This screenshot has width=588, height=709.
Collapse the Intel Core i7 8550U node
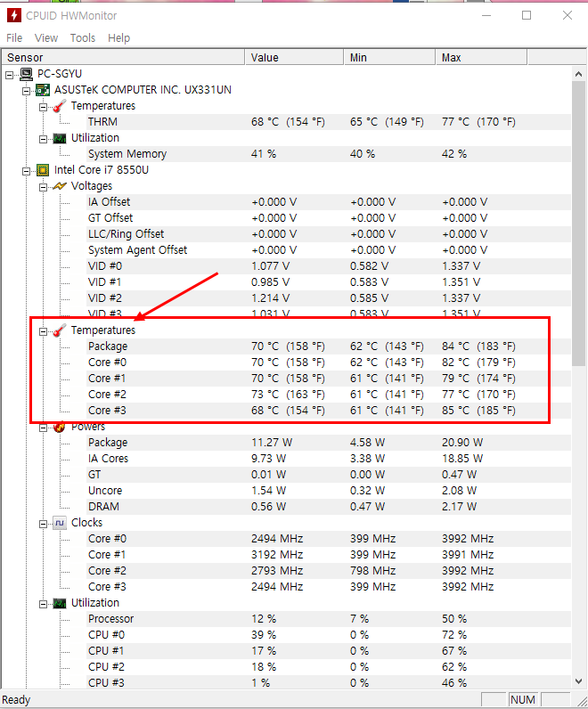coord(26,171)
